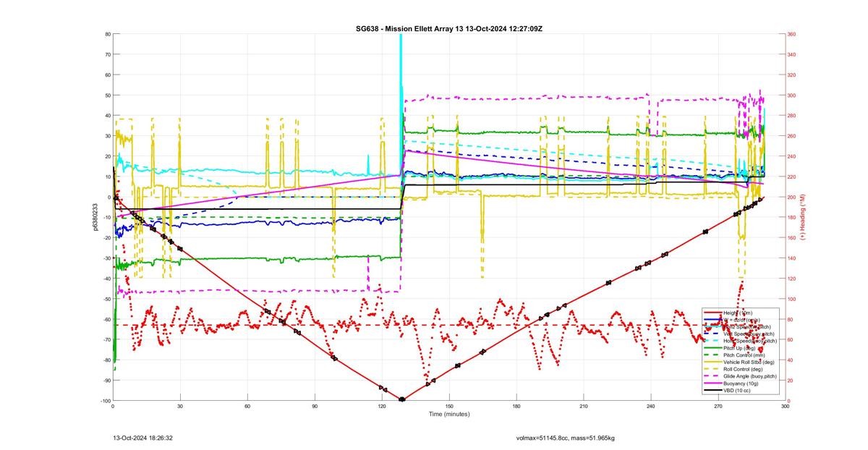Screen dimensions: 868x450
Task: Click the 'Time (minutes)' x-axis label
Action: coord(448,414)
